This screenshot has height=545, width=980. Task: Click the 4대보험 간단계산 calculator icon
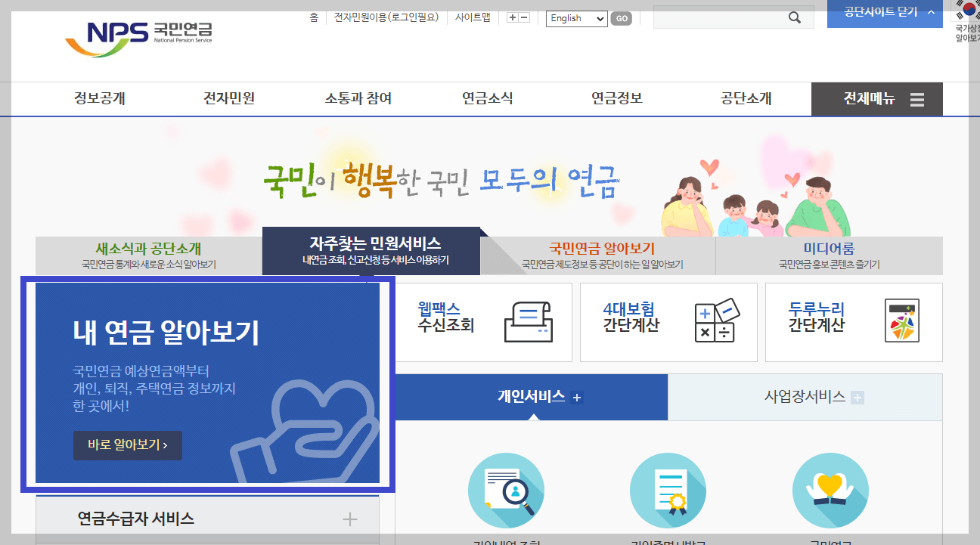(x=716, y=320)
